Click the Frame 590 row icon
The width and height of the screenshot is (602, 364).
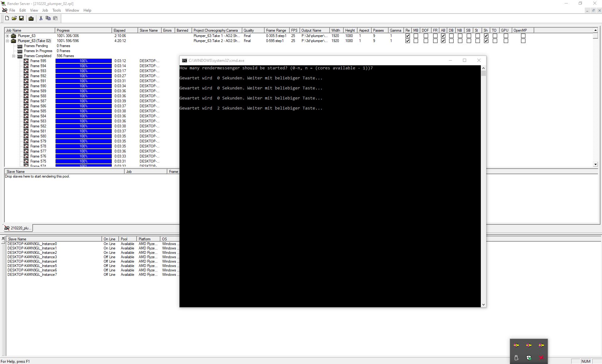[x=26, y=86]
